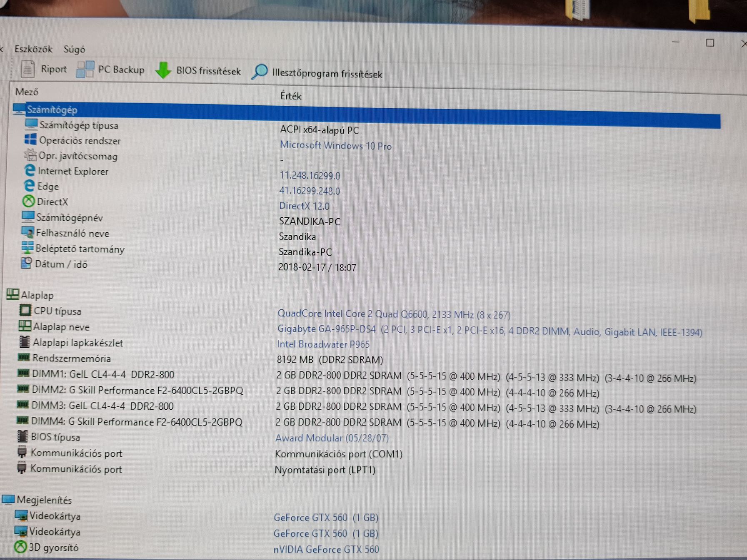Click the ACPI x64-alapú PC value
The height and width of the screenshot is (560, 747).
[x=319, y=130]
